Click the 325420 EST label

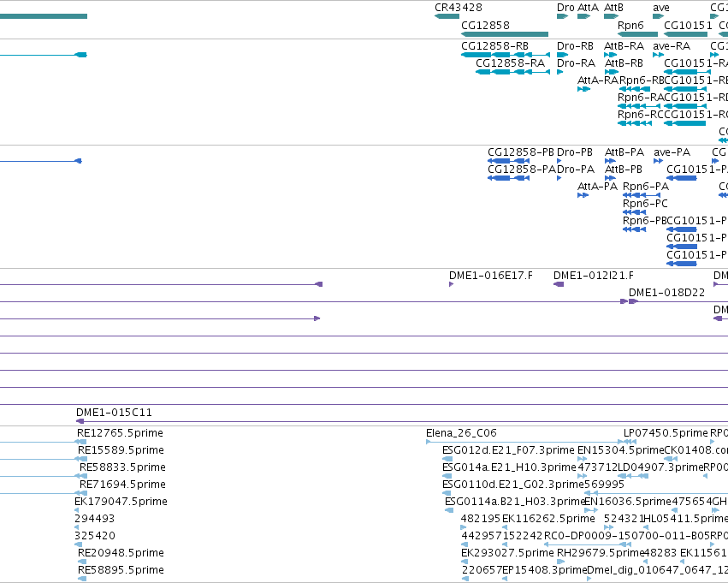[95, 536]
